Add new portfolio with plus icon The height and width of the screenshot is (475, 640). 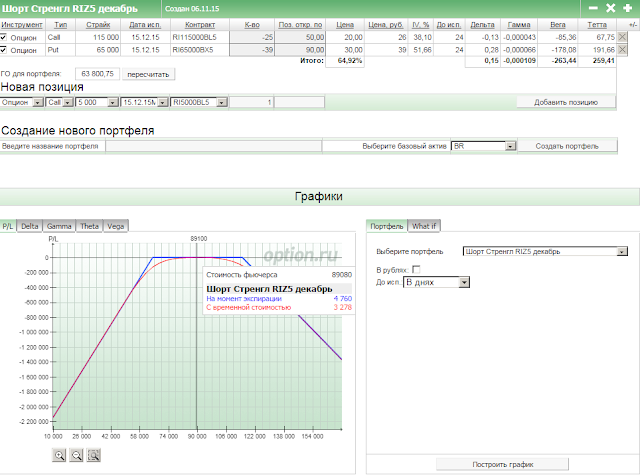[628, 8]
